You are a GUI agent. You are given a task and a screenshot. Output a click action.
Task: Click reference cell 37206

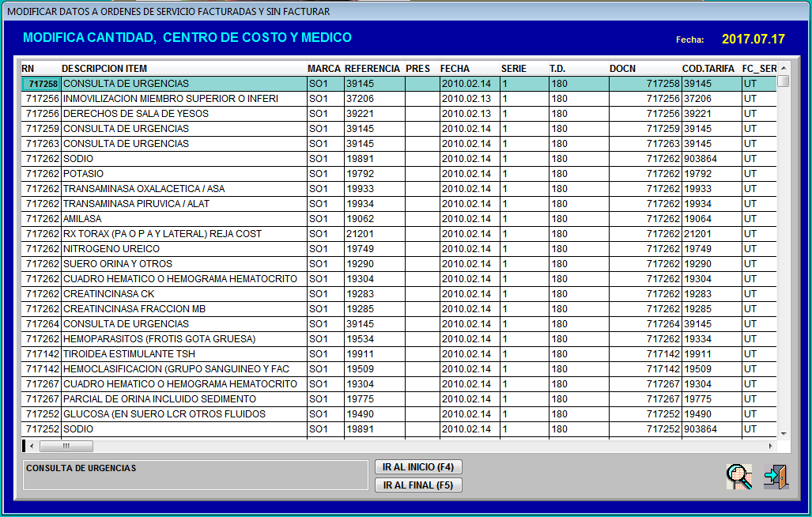point(375,99)
